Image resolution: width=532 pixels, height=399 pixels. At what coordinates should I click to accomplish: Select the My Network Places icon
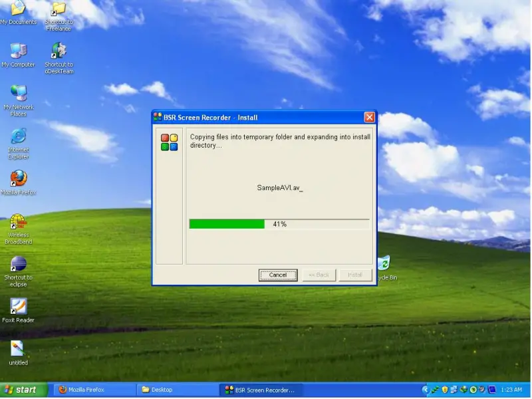(19, 101)
